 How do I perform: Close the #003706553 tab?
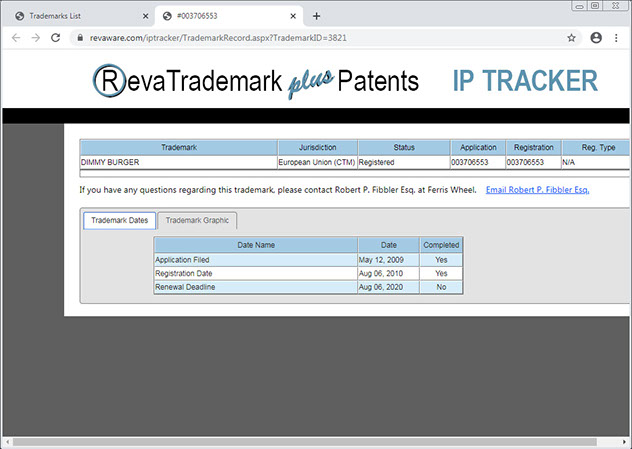pyautogui.click(x=292, y=16)
